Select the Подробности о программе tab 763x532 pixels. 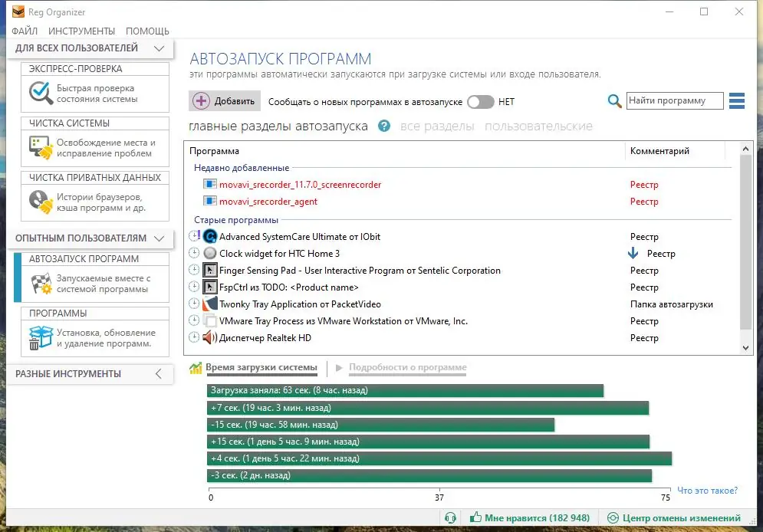pyautogui.click(x=408, y=368)
